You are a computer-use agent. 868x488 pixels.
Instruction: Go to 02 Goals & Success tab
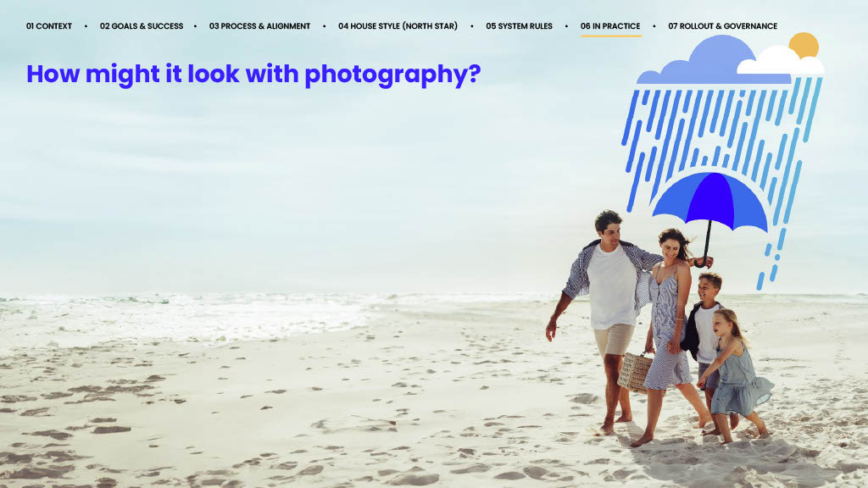(142, 26)
